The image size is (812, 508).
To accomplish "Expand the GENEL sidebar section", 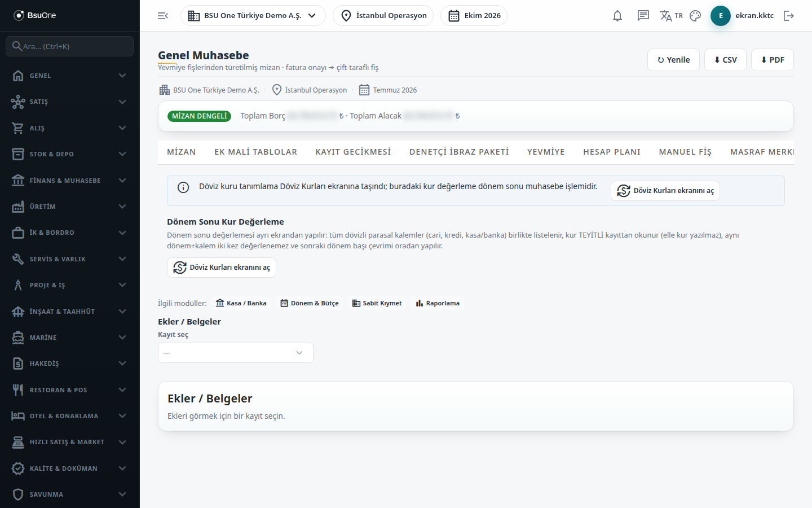I will [x=70, y=76].
